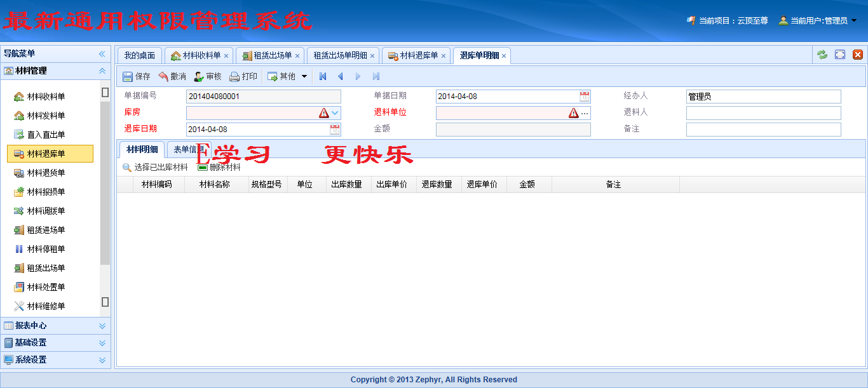Click the green refresh icon at top right

(822, 55)
